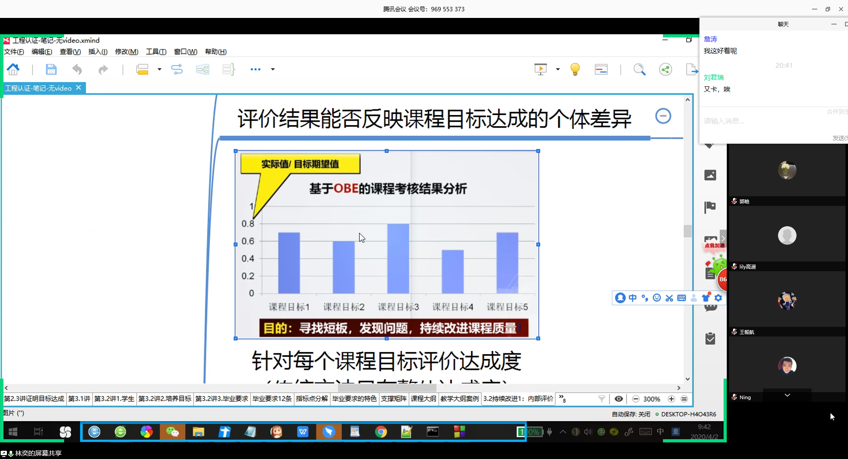The image size is (848, 459).
Task: Insert a relationship with the arrows icon
Action: (177, 70)
